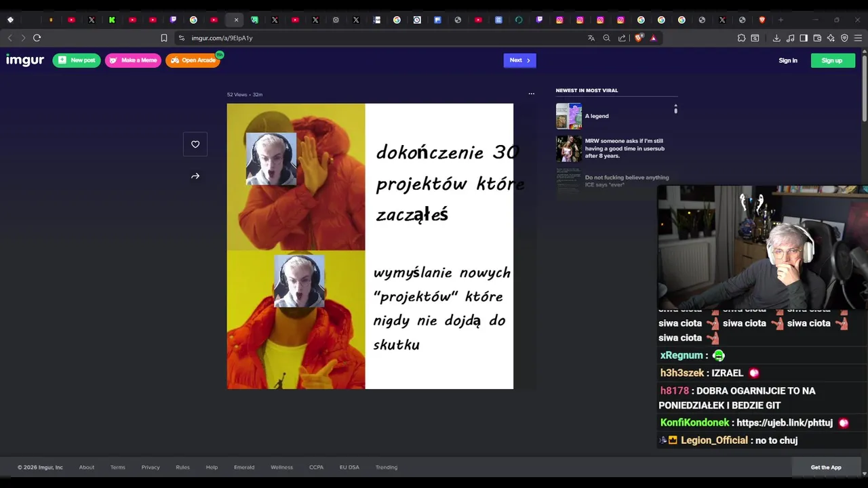Share the post with the arrow icon
The width and height of the screenshot is (868, 488).
195,176
